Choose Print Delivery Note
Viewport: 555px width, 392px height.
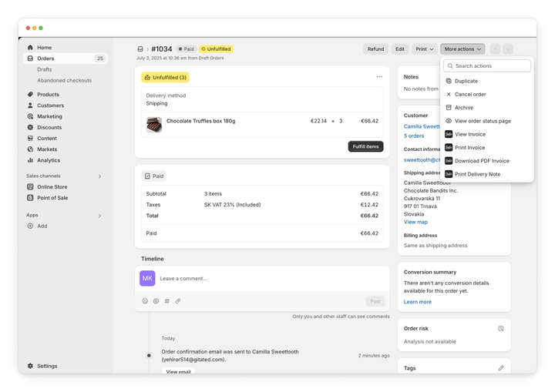pos(487,174)
